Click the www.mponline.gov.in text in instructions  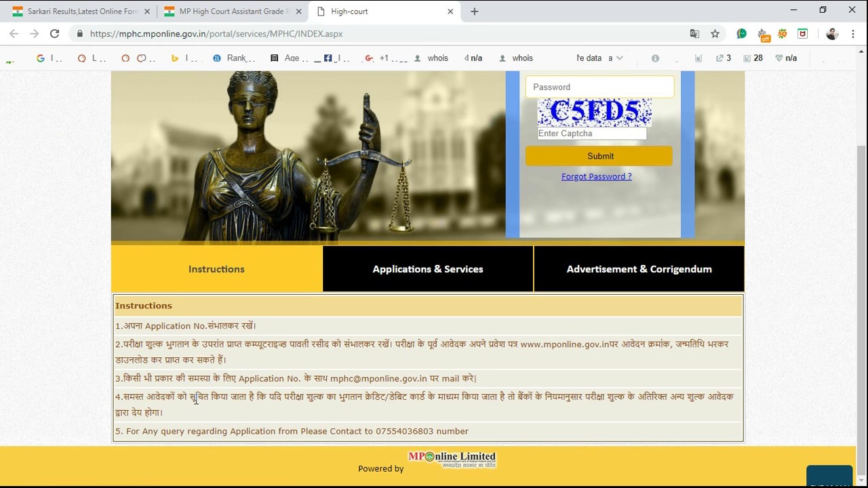(565, 344)
